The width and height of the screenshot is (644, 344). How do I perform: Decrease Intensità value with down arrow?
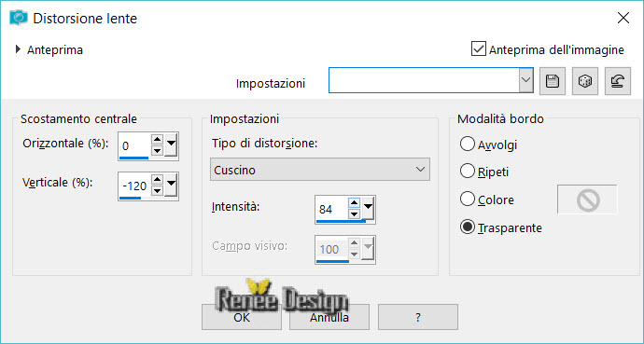click(x=354, y=214)
